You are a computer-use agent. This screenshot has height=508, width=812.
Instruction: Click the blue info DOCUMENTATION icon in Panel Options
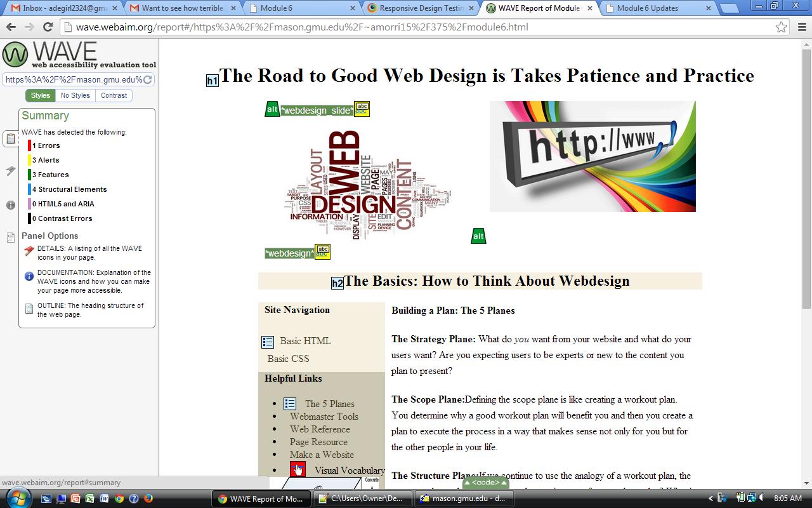29,276
